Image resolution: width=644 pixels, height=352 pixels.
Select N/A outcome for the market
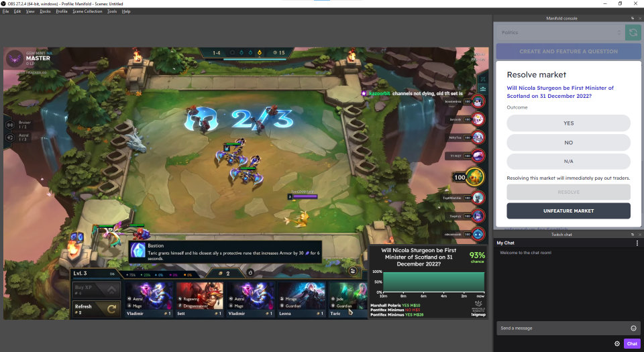[568, 161]
